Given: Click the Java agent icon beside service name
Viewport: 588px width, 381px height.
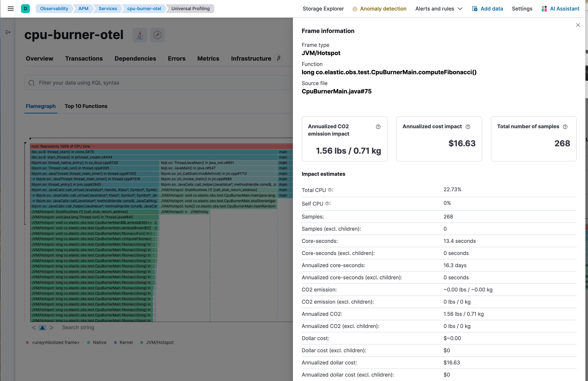Looking at the screenshot, I should (140, 35).
